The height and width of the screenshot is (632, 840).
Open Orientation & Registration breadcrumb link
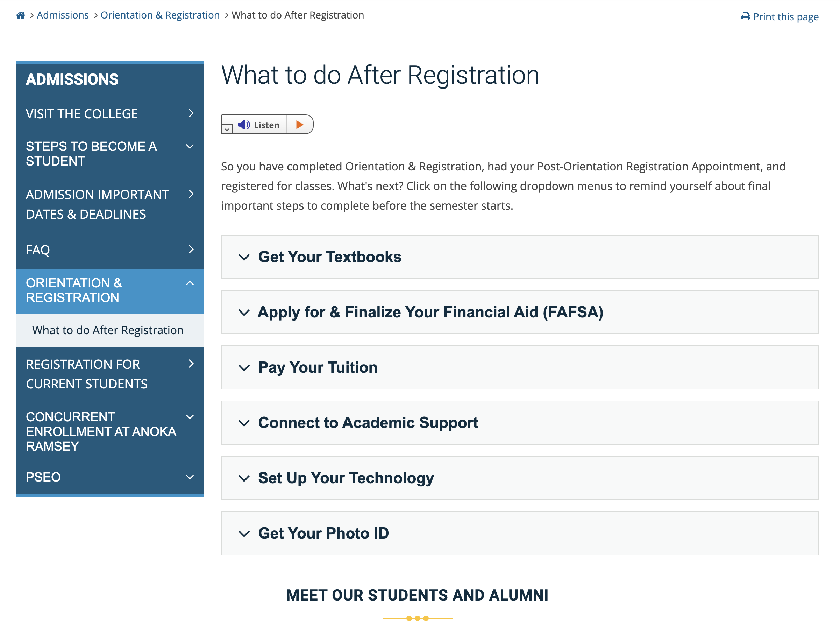[160, 15]
